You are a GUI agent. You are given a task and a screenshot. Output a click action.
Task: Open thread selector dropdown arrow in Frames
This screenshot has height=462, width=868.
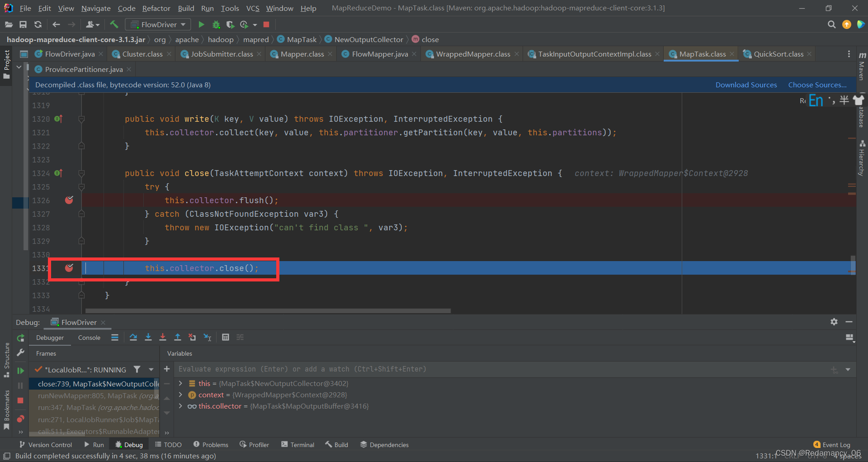coord(151,369)
